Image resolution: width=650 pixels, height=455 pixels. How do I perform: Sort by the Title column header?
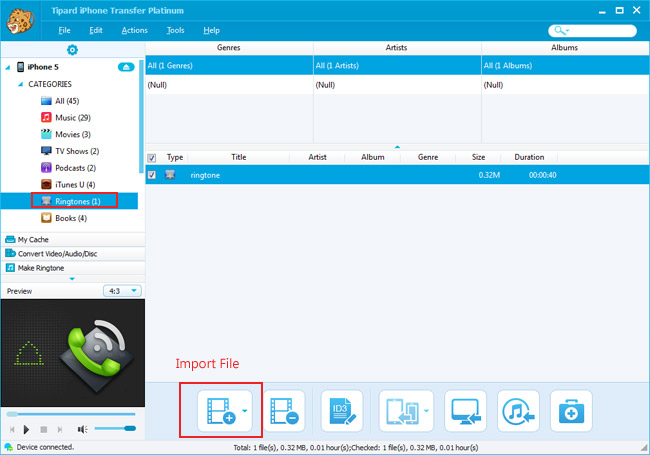pos(239,157)
